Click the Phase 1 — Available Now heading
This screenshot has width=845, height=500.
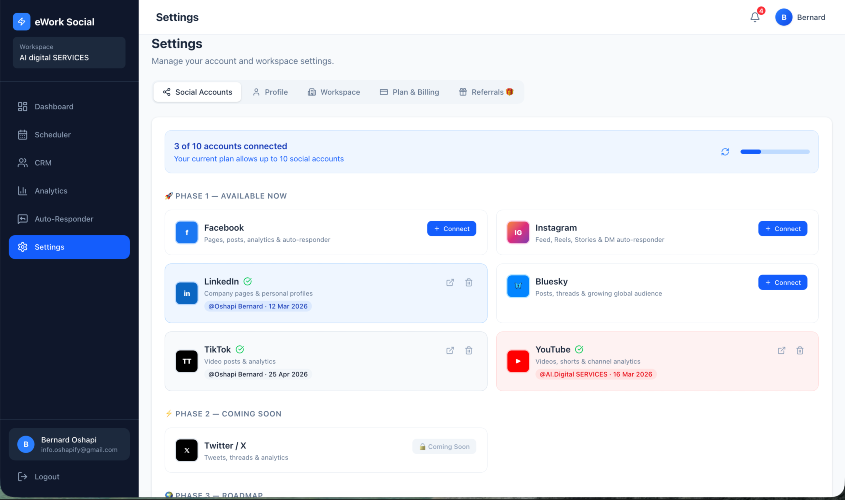pos(226,196)
